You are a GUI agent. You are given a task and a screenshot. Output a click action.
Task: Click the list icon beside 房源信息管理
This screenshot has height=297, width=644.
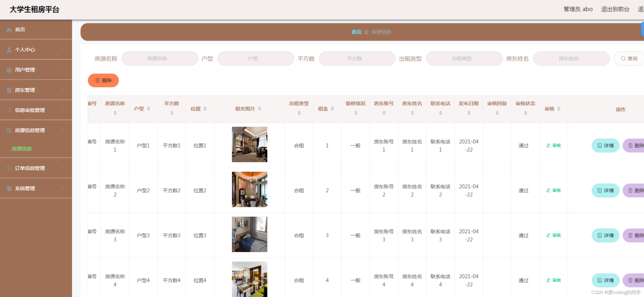[9, 130]
